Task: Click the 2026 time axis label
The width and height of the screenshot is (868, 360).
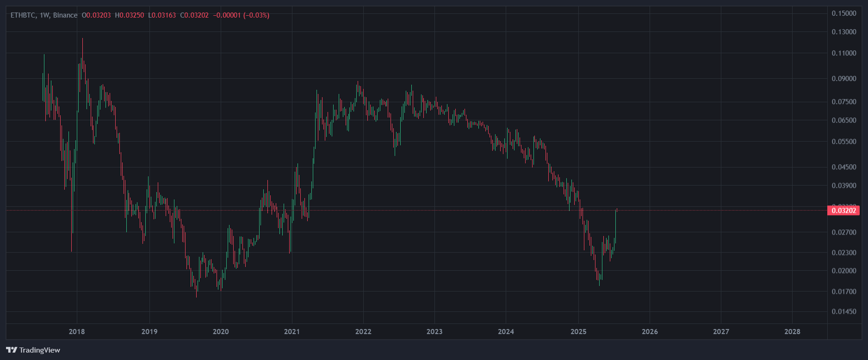Action: point(650,331)
